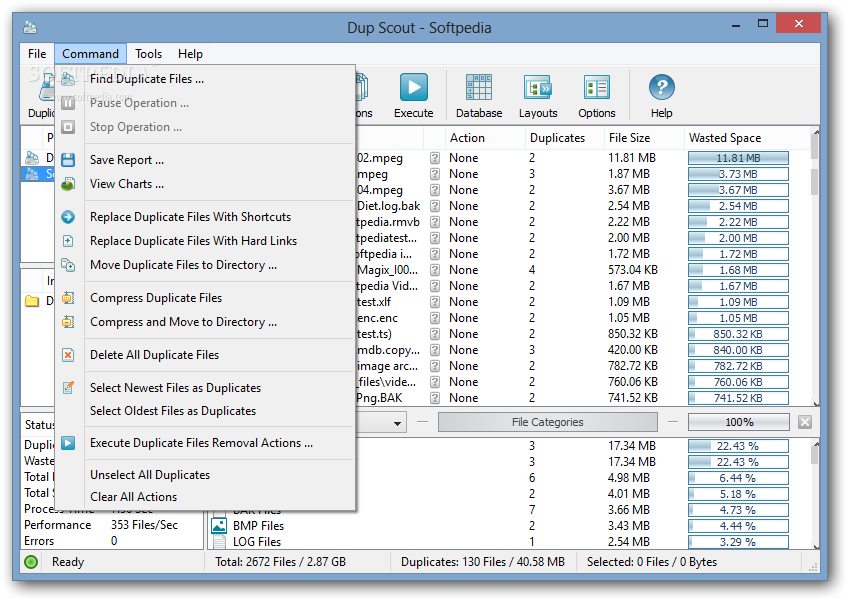The width and height of the screenshot is (848, 601).
Task: Click the Selected: 0 Files / 0 Bytes status
Action: coord(652,562)
